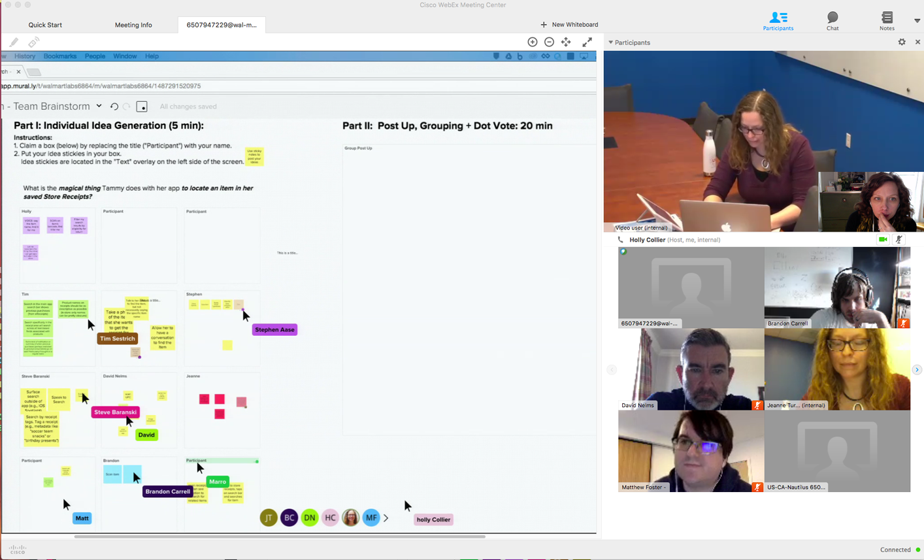Select Jeanne Tur... (internal) video thumbnail
This screenshot has width=924, height=560.
(837, 369)
